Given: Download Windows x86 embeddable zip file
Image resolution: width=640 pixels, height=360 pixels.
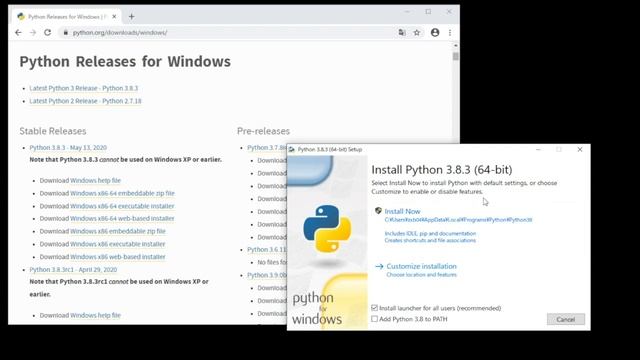Looking at the screenshot, I should click(118, 231).
